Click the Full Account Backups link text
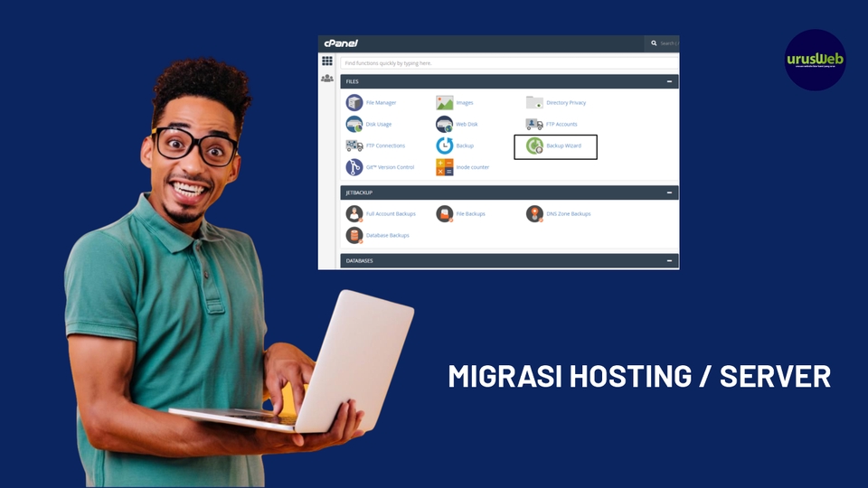The width and height of the screenshot is (868, 488). tap(391, 214)
